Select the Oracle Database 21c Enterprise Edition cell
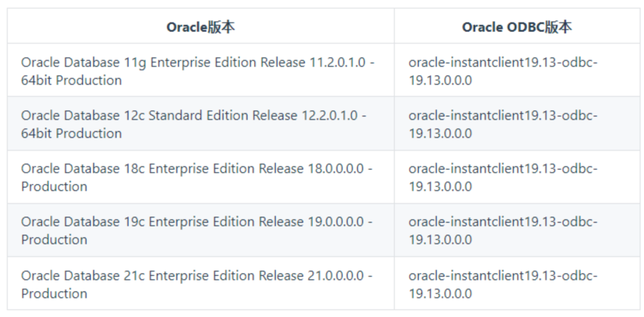The height and width of the screenshot is (317, 644). pyautogui.click(x=201, y=284)
